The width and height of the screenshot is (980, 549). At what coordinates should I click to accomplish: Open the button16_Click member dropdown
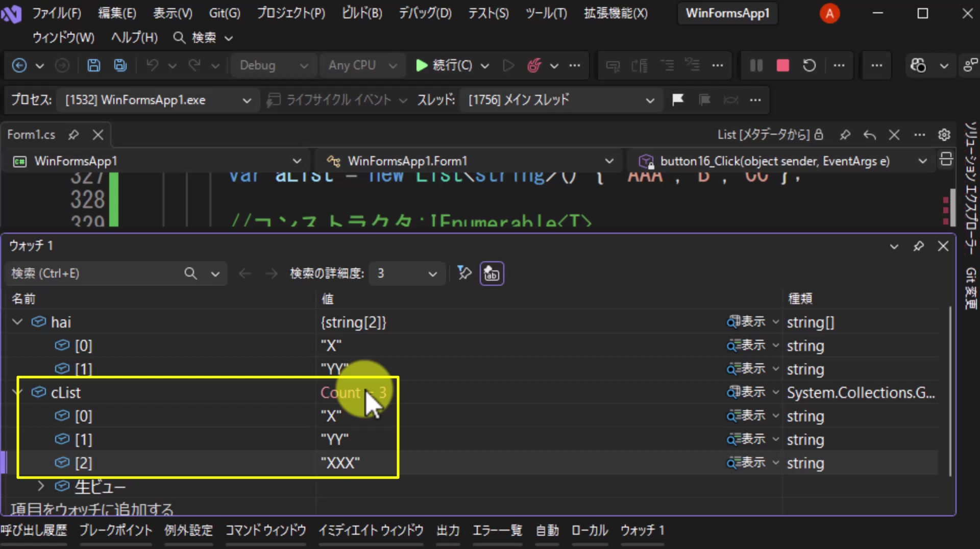pos(782,161)
